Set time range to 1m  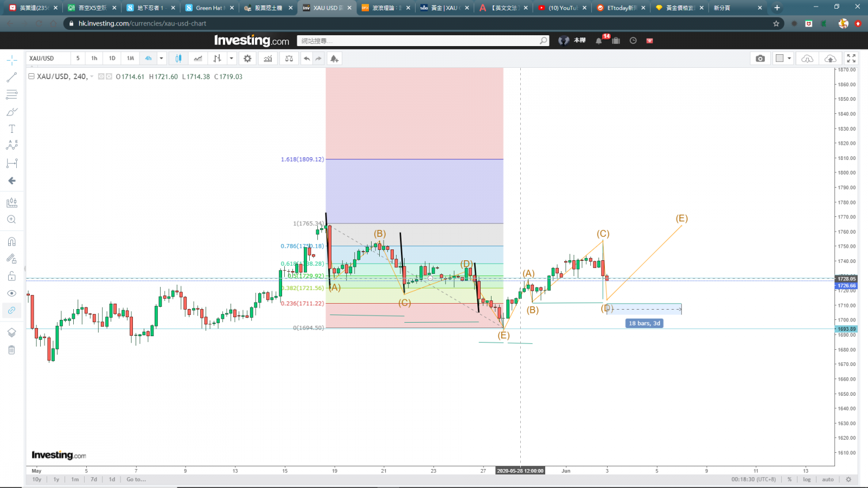point(75,479)
